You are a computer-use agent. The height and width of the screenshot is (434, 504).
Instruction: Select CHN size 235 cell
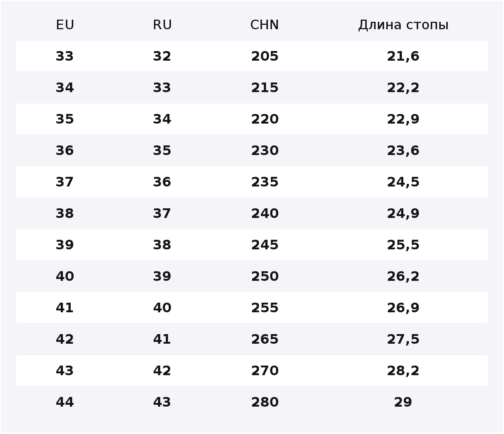coord(265,182)
